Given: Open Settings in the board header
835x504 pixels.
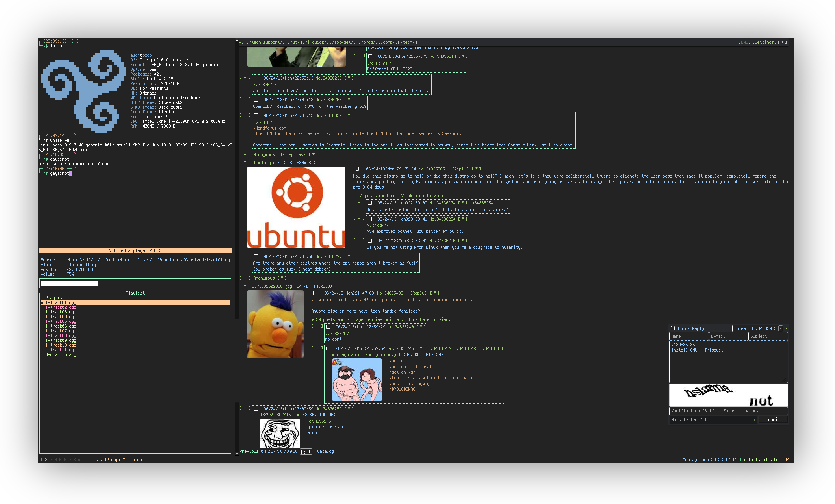Looking at the screenshot, I should coord(764,42).
